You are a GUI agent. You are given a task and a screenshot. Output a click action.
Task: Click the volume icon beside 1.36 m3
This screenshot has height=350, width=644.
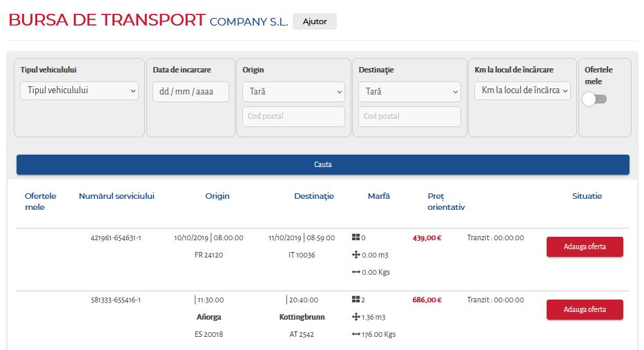356,317
